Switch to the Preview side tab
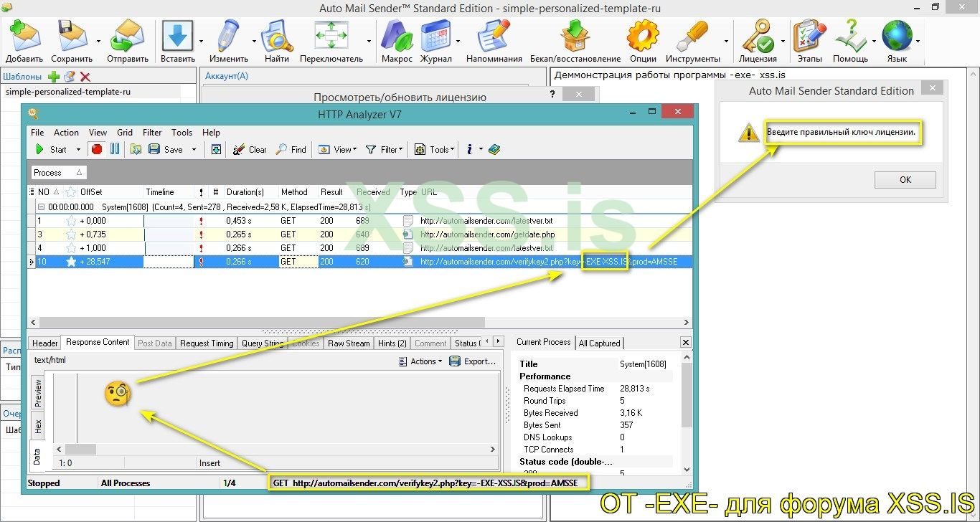This screenshot has height=522, width=980. click(38, 393)
